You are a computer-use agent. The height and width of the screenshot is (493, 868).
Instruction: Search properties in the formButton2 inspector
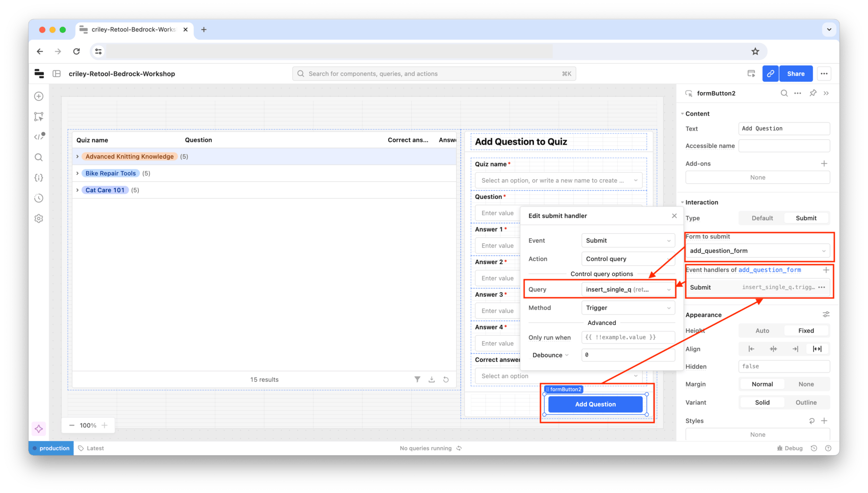pos(784,93)
